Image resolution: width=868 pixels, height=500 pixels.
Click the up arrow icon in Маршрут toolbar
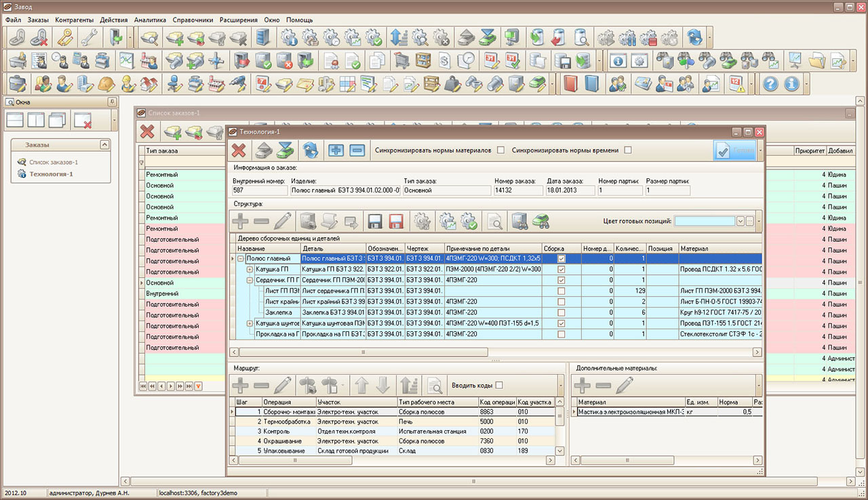tap(361, 386)
